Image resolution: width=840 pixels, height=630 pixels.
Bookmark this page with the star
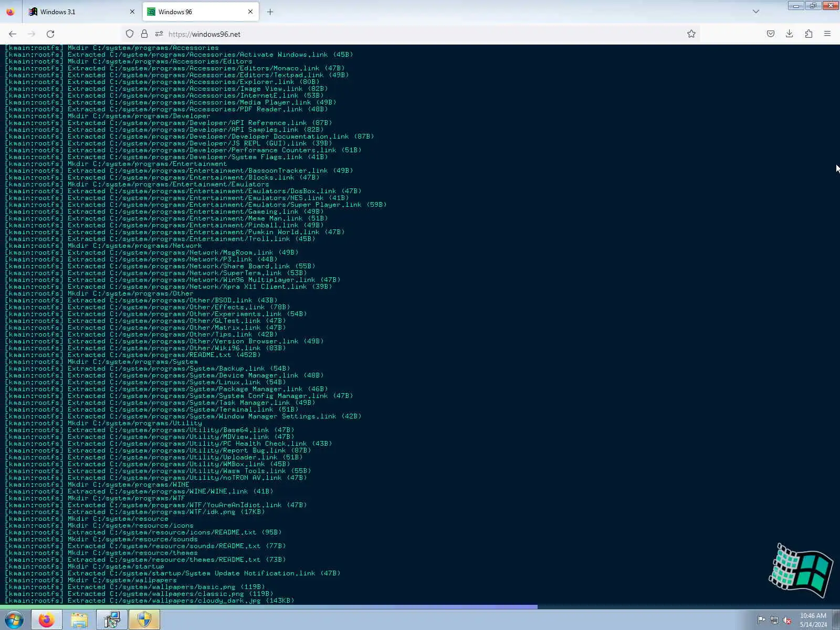coord(691,34)
